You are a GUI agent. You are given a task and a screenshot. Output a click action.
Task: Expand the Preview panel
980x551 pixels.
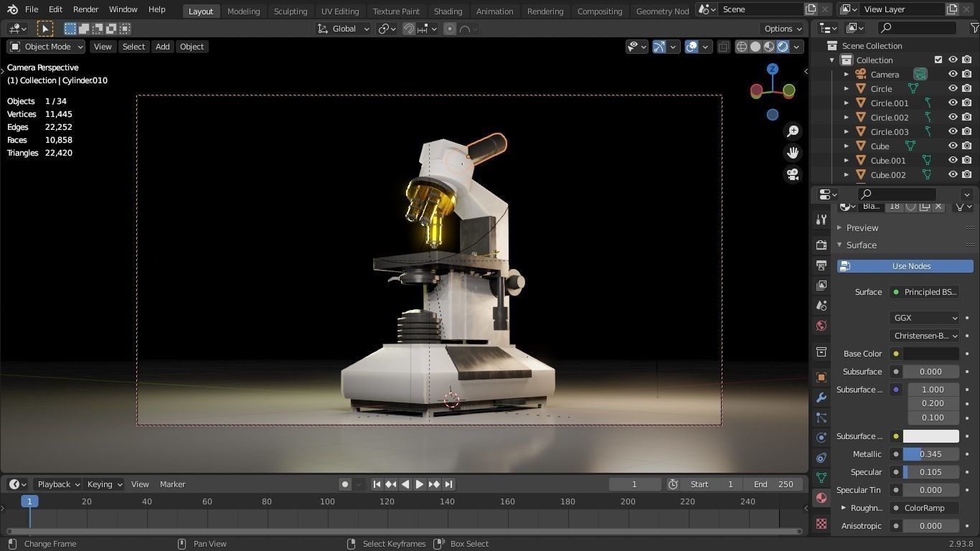(x=862, y=227)
